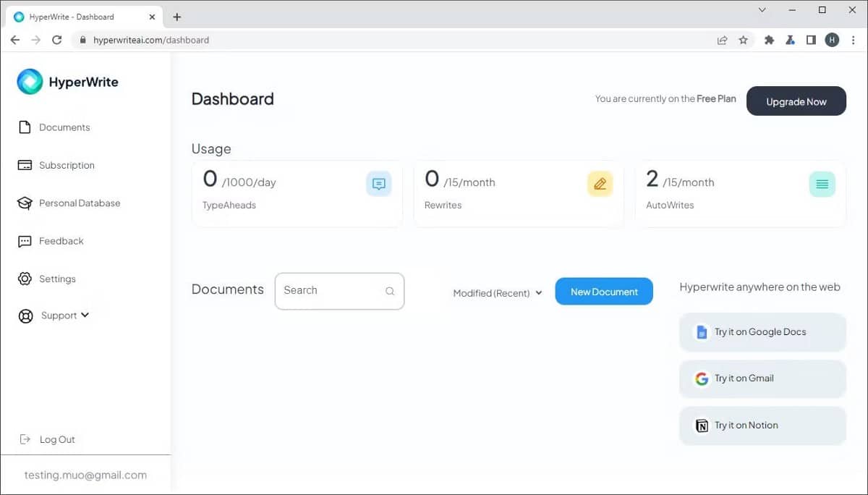Image resolution: width=868 pixels, height=495 pixels.
Task: Create a New Document
Action: (604, 292)
